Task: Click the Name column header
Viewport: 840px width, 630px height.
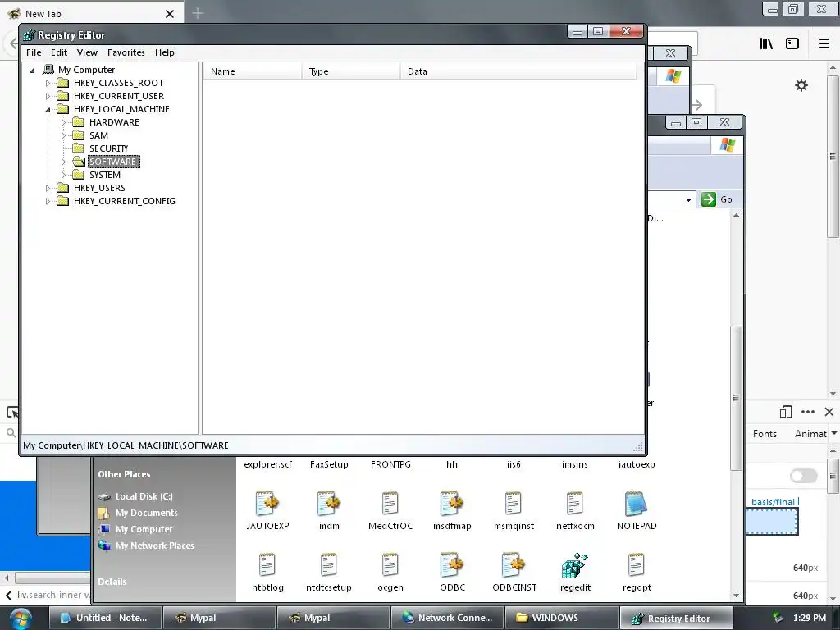Action: (x=252, y=71)
